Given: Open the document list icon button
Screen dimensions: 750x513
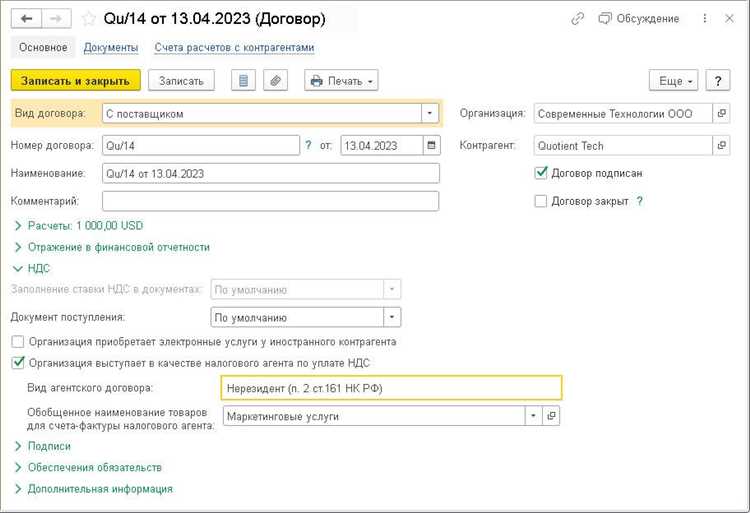Looking at the screenshot, I should (x=243, y=81).
